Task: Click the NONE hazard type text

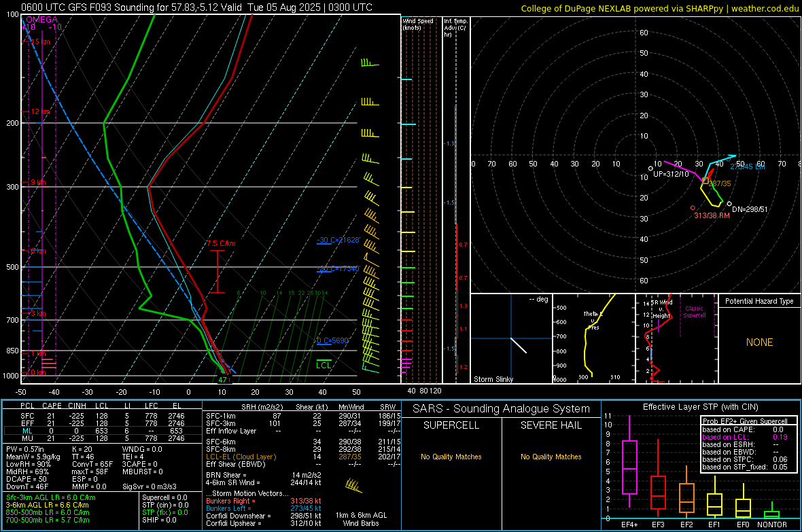Action: point(759,342)
